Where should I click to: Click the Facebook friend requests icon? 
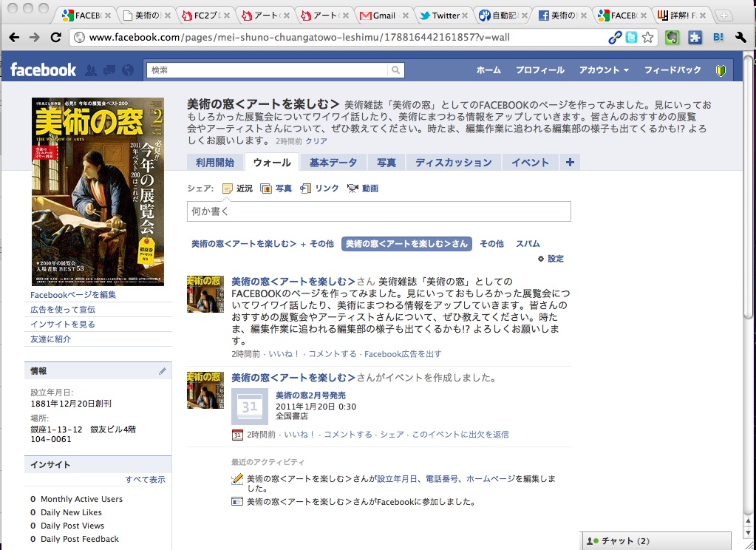pyautogui.click(x=92, y=70)
